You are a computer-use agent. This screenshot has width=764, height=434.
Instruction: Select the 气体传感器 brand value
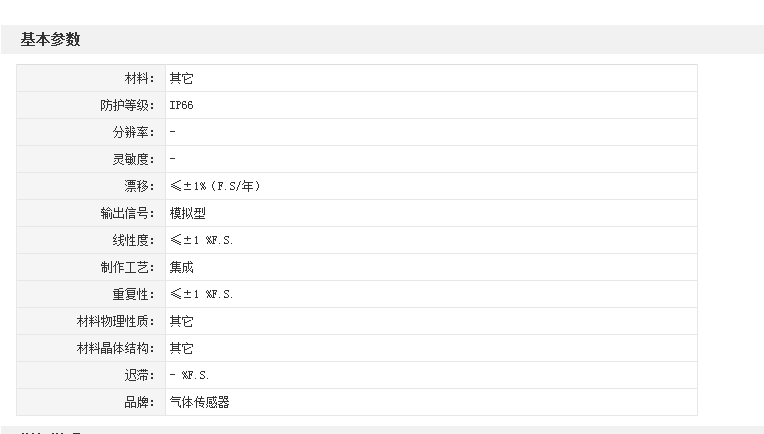tap(199, 402)
